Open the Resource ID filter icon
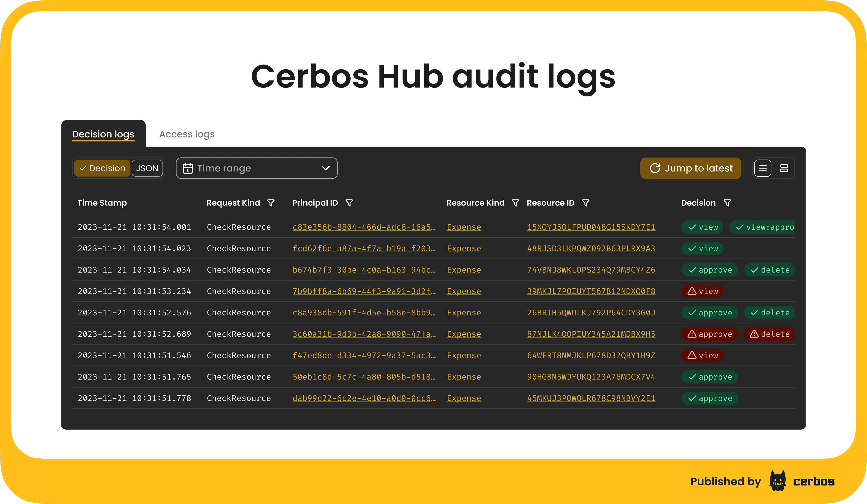The width and height of the screenshot is (867, 504). tap(586, 203)
